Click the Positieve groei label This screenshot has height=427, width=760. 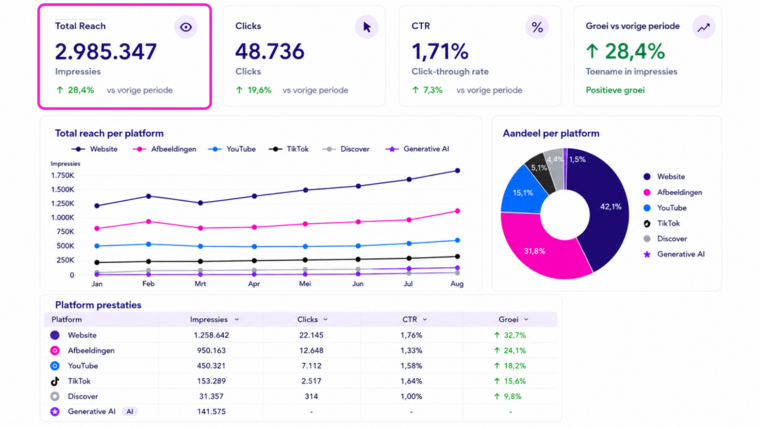[x=615, y=90]
